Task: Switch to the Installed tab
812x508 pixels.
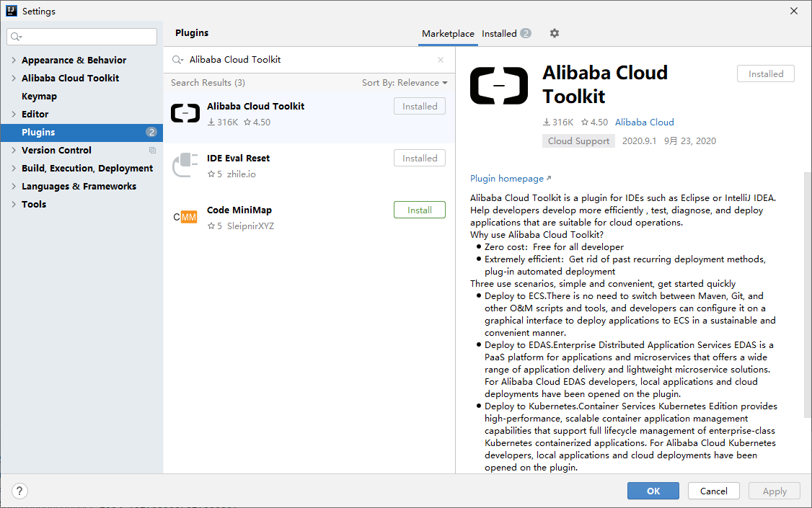Action: (x=499, y=34)
